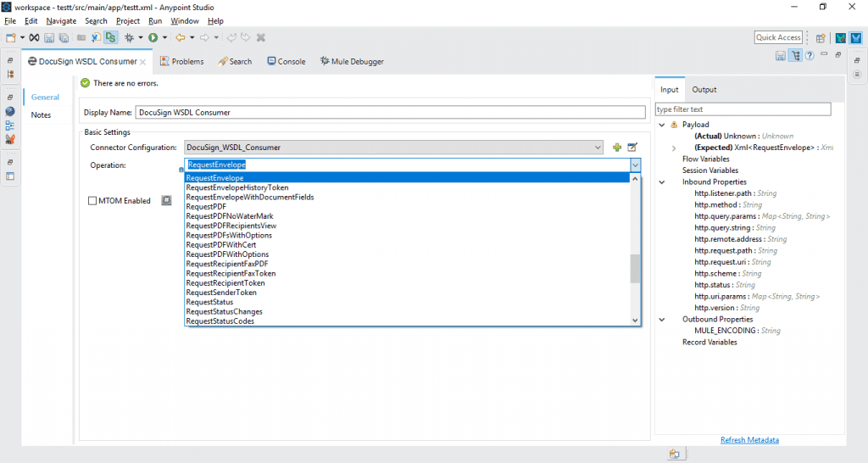
Task: Open the Run button dropdown arrow
Action: (164, 37)
